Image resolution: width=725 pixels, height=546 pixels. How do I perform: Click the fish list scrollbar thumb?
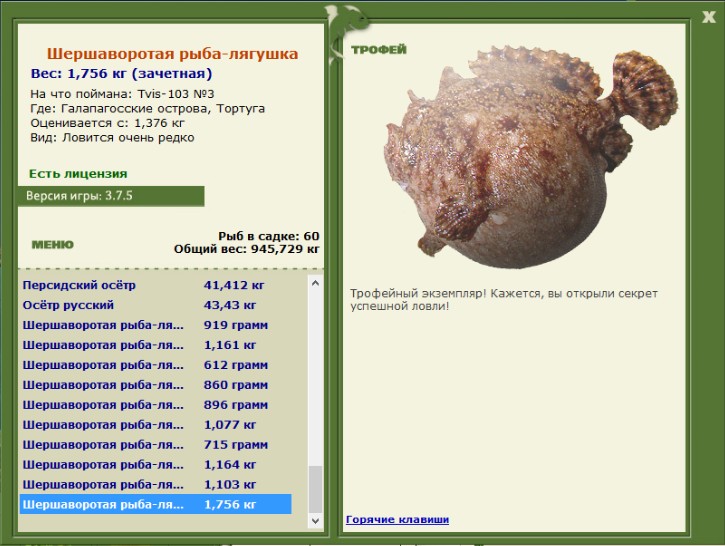315,490
